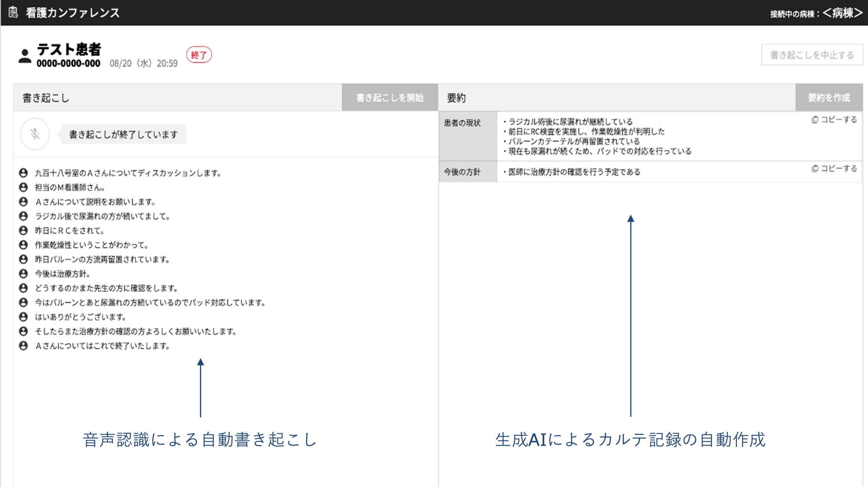Click speaker avatar beside はいありがとうございます line
This screenshot has height=487, width=868.
pyautogui.click(x=24, y=317)
